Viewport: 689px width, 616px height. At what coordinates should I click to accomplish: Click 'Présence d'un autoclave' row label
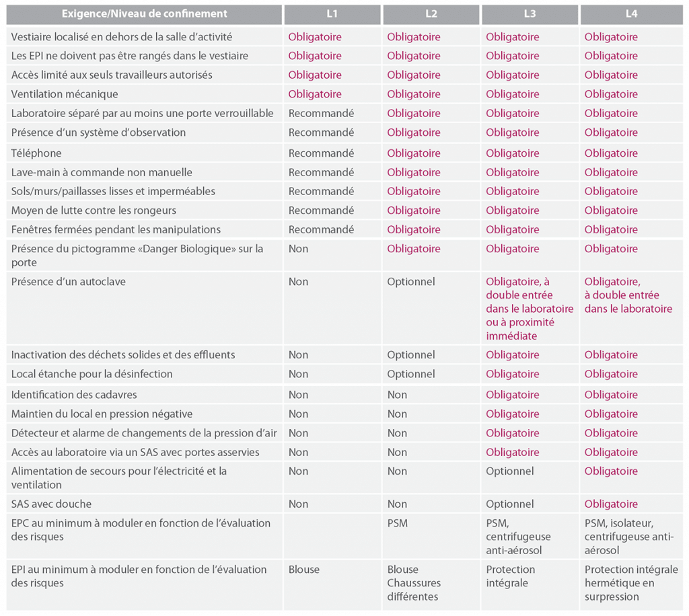coord(69,282)
